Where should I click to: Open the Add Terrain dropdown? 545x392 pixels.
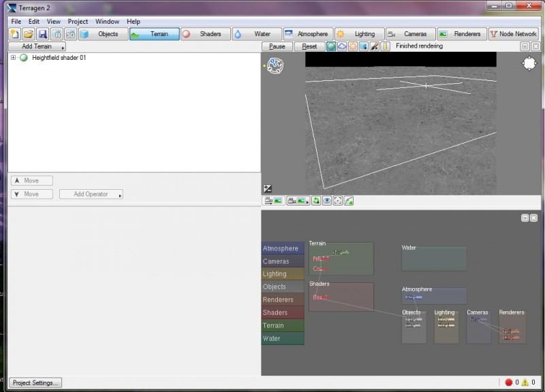click(37, 46)
